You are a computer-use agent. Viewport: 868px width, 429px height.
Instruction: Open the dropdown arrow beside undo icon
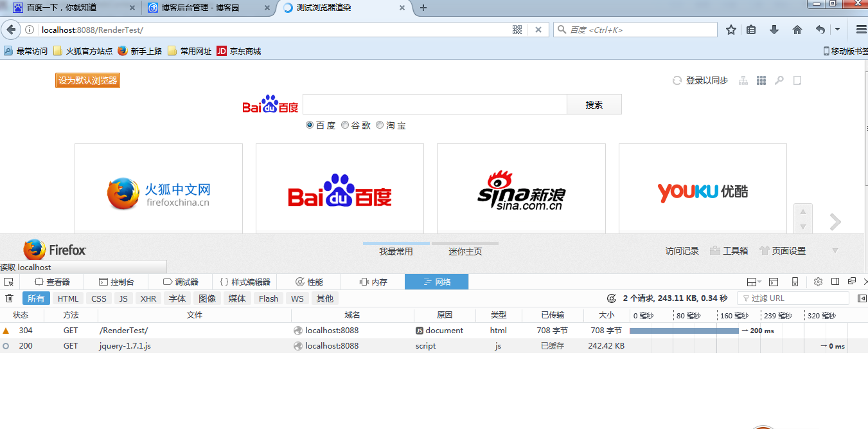[837, 30]
